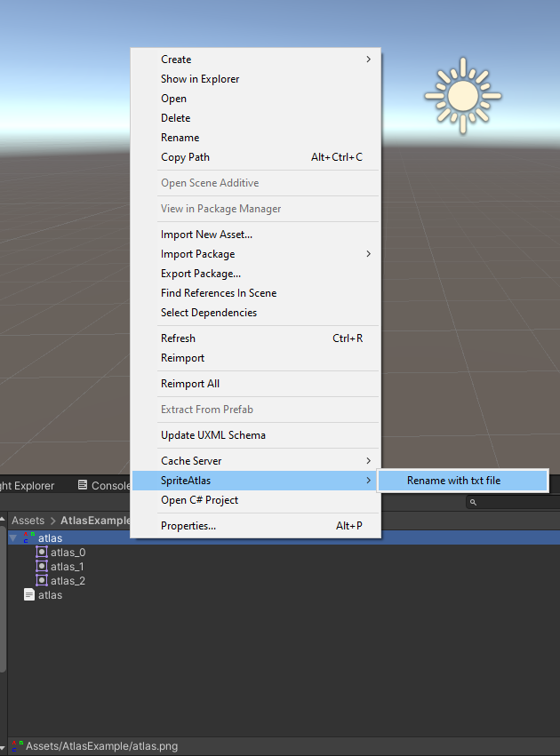Expand the SpriteAtlas submenu arrow
This screenshot has width=560, height=756.
pyautogui.click(x=369, y=481)
